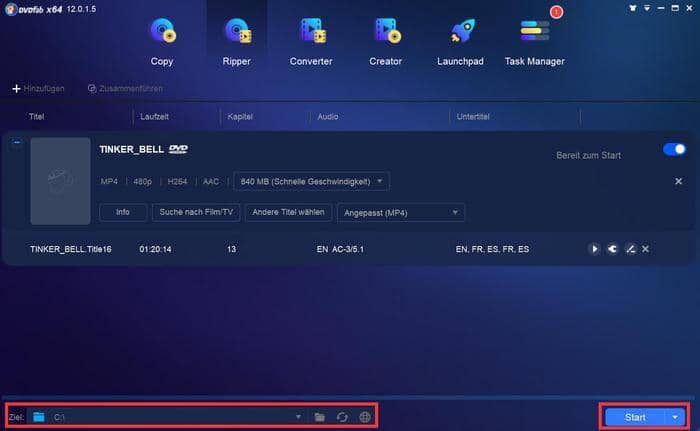Open the destination path dropdown arrow
700x431 pixels.
tap(298, 417)
